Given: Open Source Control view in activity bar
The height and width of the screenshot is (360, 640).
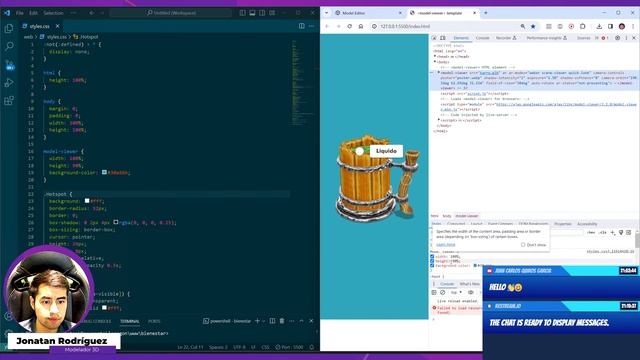Looking at the screenshot, I should [9, 64].
